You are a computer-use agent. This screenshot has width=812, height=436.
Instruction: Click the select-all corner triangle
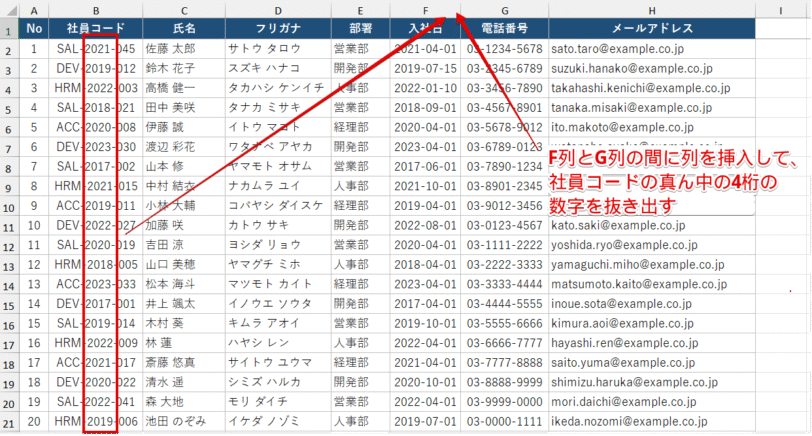point(9,10)
